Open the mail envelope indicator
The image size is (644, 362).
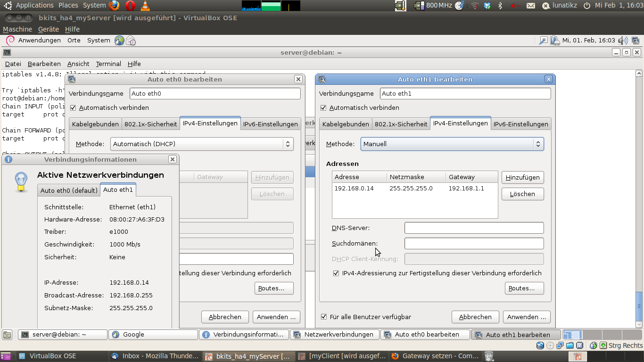pos(531,6)
